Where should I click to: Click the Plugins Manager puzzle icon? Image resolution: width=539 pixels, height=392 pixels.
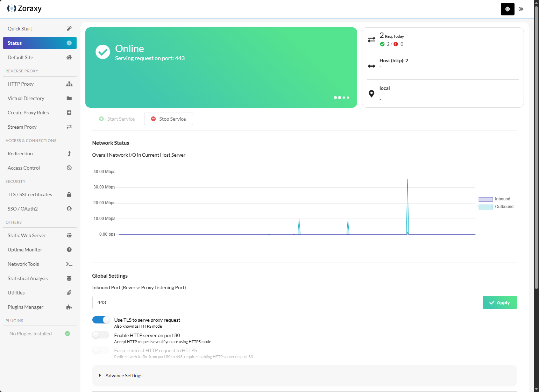(69, 307)
